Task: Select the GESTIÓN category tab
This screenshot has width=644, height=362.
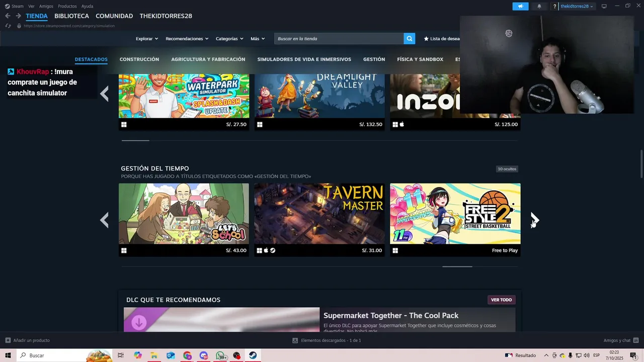Action: [374, 59]
